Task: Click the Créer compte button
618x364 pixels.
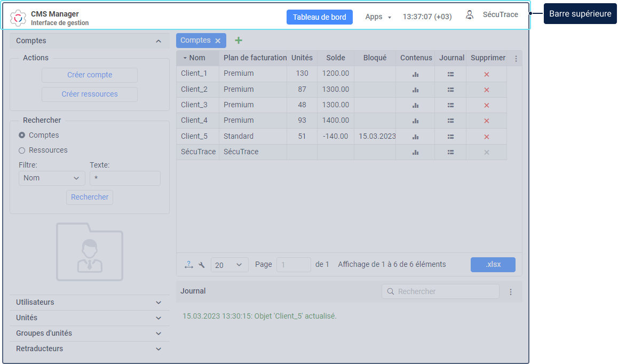Action: pyautogui.click(x=90, y=75)
